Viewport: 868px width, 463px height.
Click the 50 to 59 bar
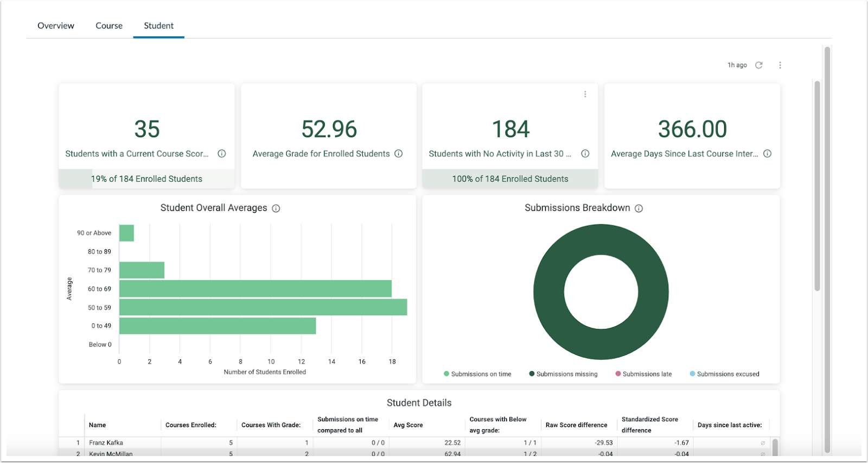(x=263, y=307)
